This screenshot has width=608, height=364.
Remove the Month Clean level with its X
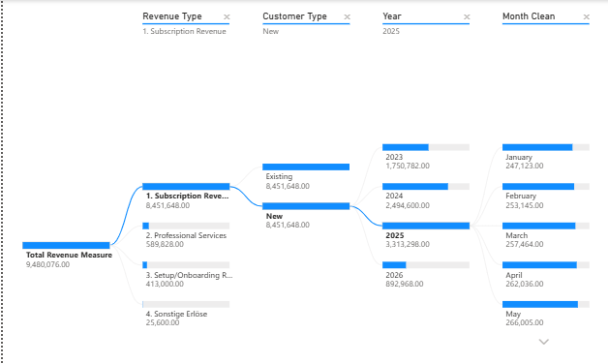pos(587,16)
